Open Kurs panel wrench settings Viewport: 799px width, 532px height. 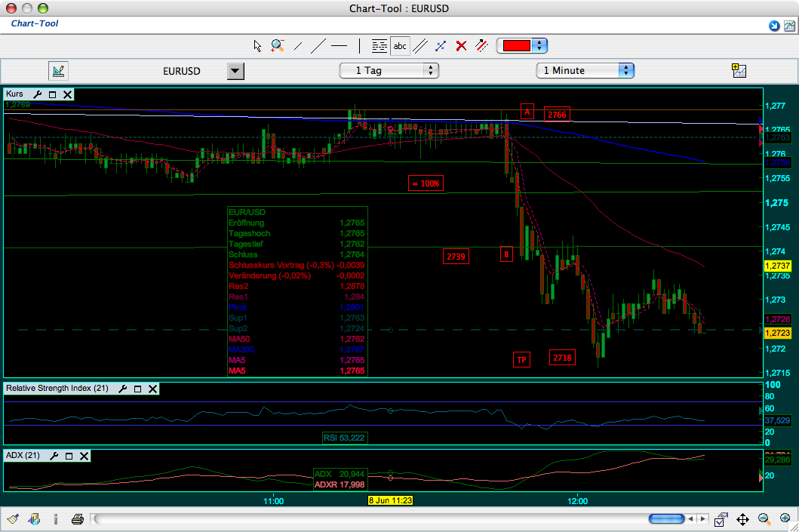[x=37, y=94]
